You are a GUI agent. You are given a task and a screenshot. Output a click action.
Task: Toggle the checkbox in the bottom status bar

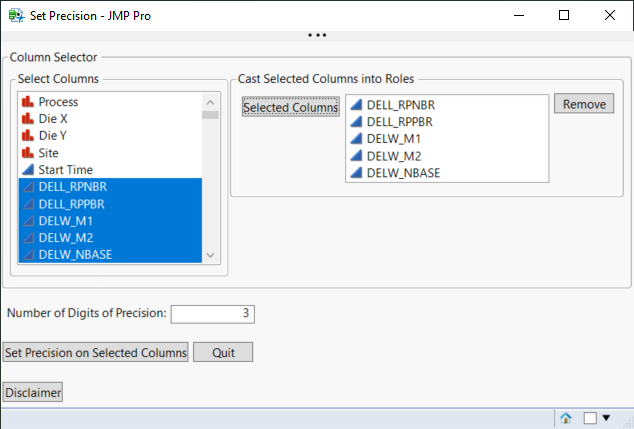click(590, 418)
